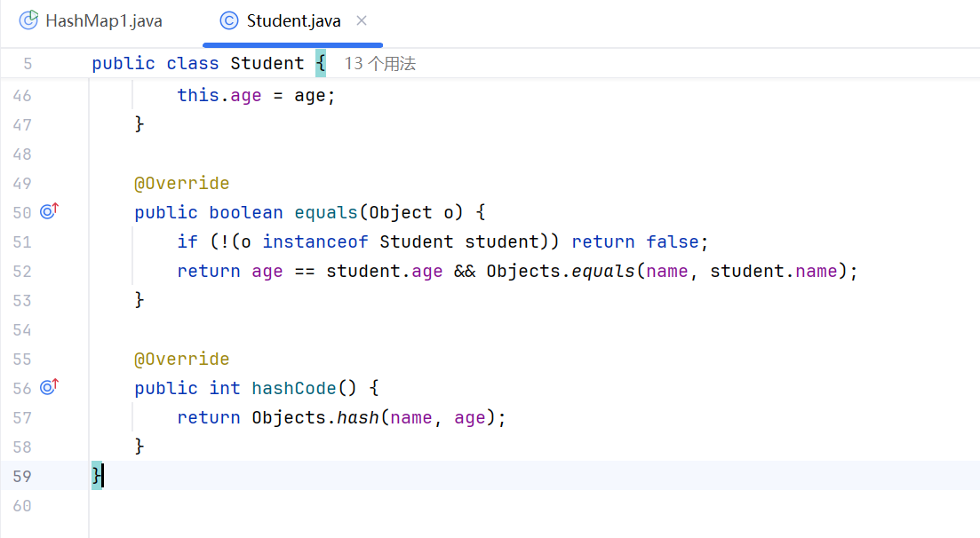This screenshot has width=980, height=538.
Task: Click the int keyword on line 56
Action: (x=225, y=388)
